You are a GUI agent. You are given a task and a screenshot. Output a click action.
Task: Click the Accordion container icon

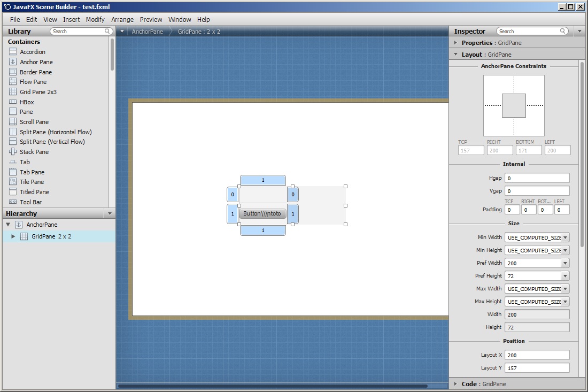click(x=13, y=52)
